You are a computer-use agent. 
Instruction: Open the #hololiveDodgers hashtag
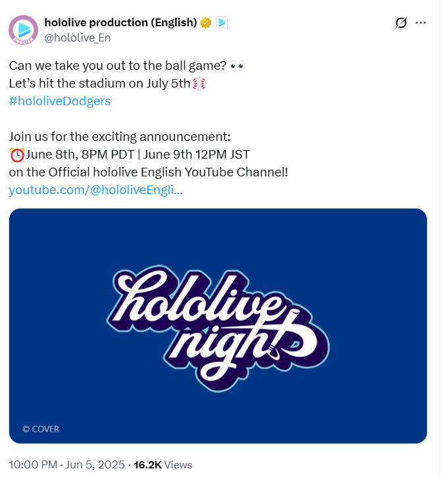pyautogui.click(x=60, y=101)
